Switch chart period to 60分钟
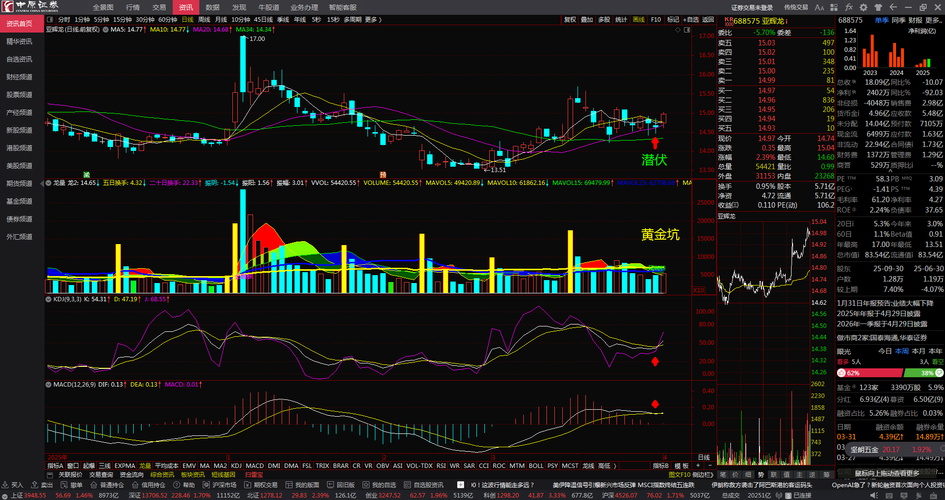This screenshot has height=500, width=945. tap(168, 19)
